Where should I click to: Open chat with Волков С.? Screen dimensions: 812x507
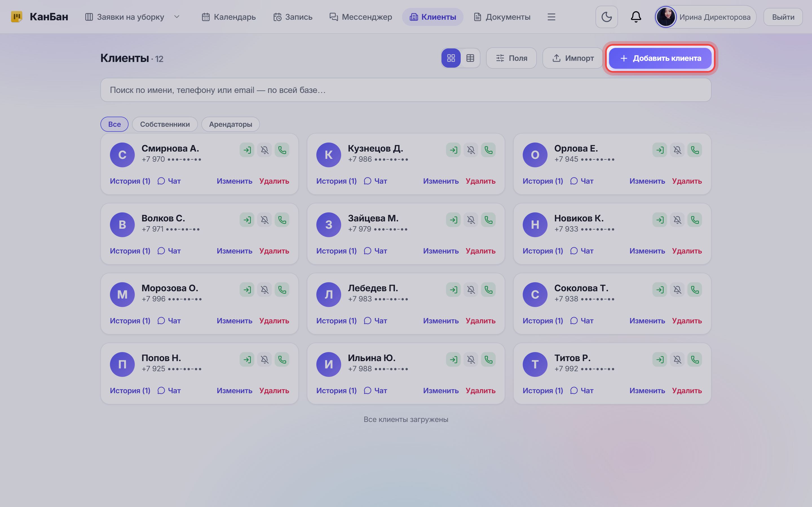169,251
